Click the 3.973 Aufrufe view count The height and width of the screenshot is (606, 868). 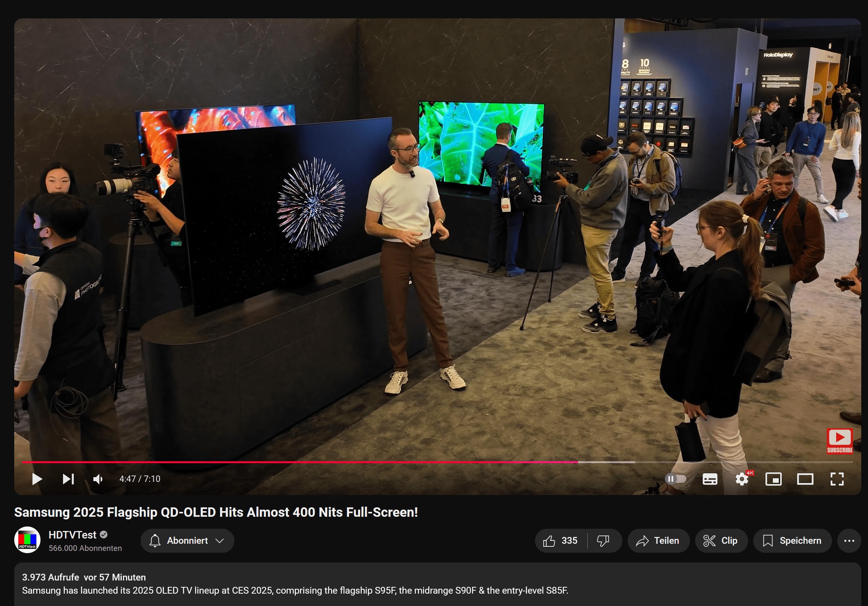coord(50,577)
